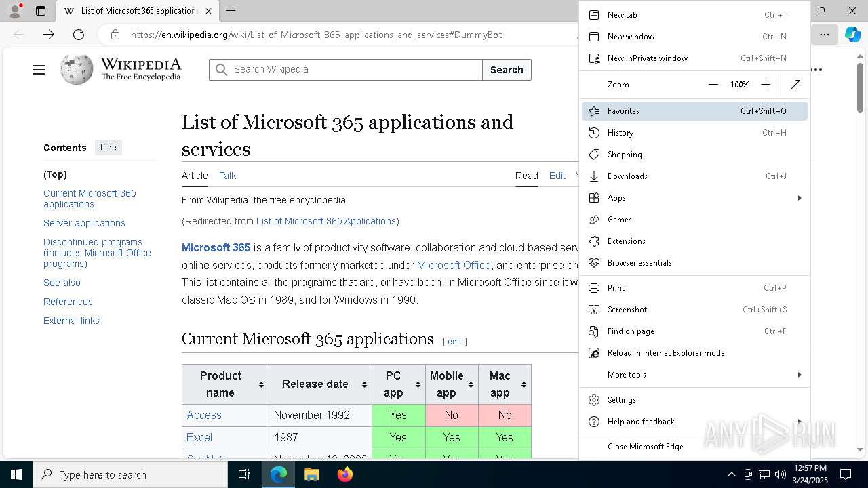Image resolution: width=868 pixels, height=488 pixels.
Task: Choose New InPrivate window
Action: coord(694,58)
